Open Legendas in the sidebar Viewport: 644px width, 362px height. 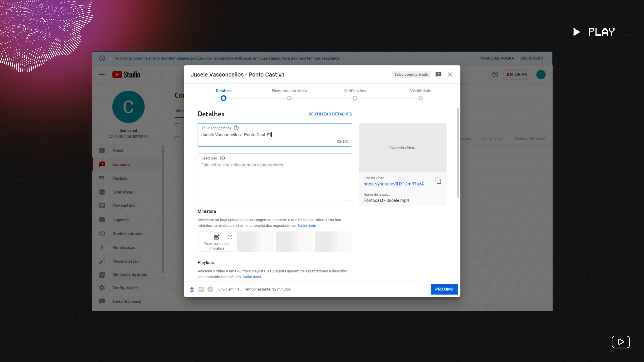click(126, 220)
